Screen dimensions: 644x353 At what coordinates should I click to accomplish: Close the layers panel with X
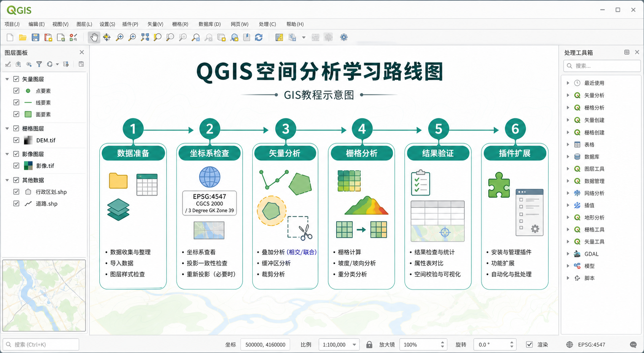tap(82, 52)
